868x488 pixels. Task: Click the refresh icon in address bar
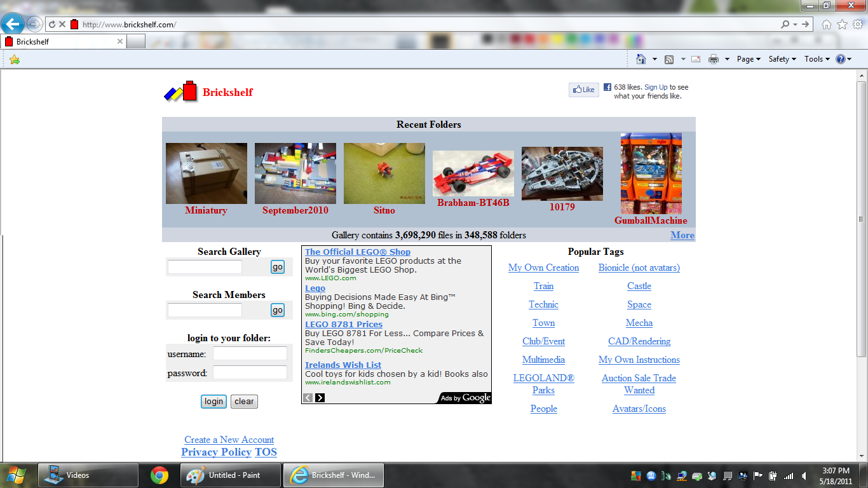(52, 25)
